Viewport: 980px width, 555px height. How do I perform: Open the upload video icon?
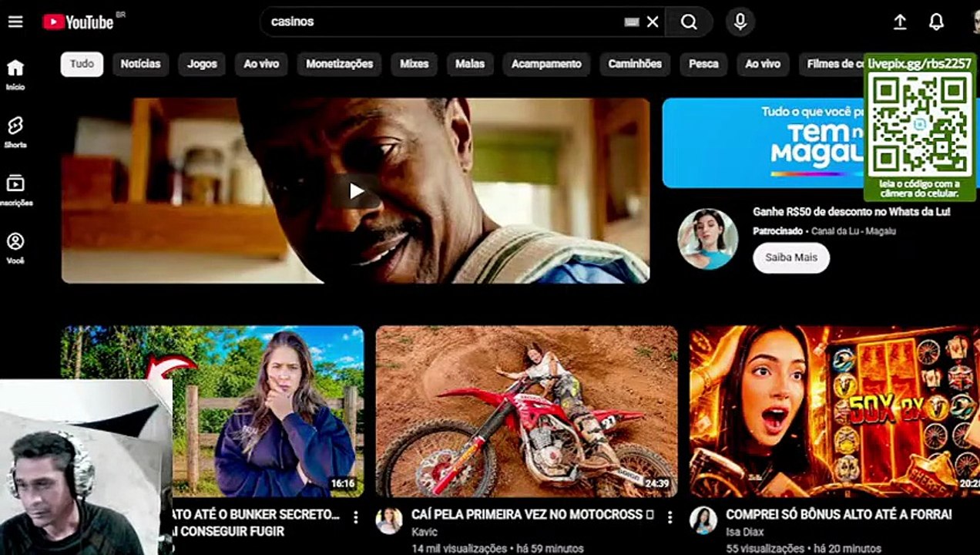pyautogui.click(x=900, y=22)
